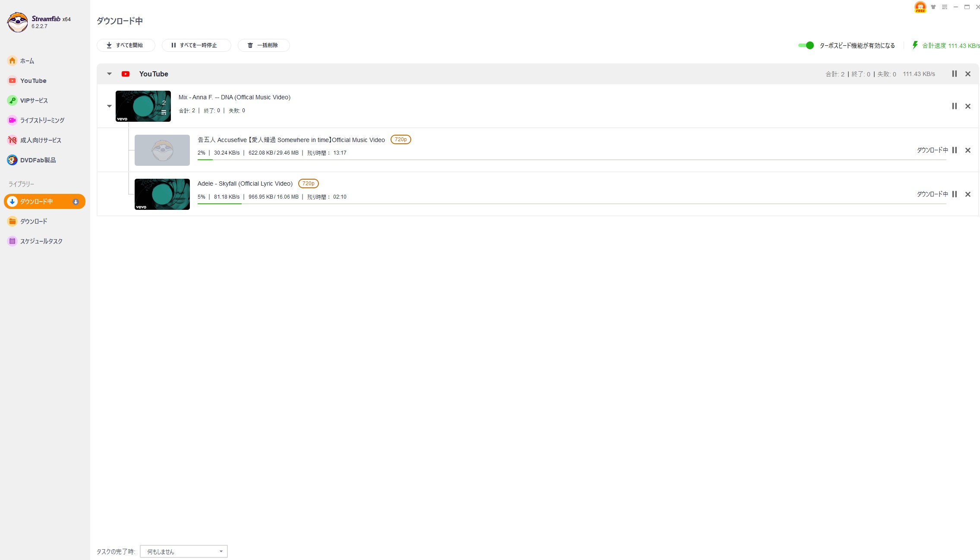
Task: Click the 残り時間: 13:17 text
Action: [x=327, y=153]
